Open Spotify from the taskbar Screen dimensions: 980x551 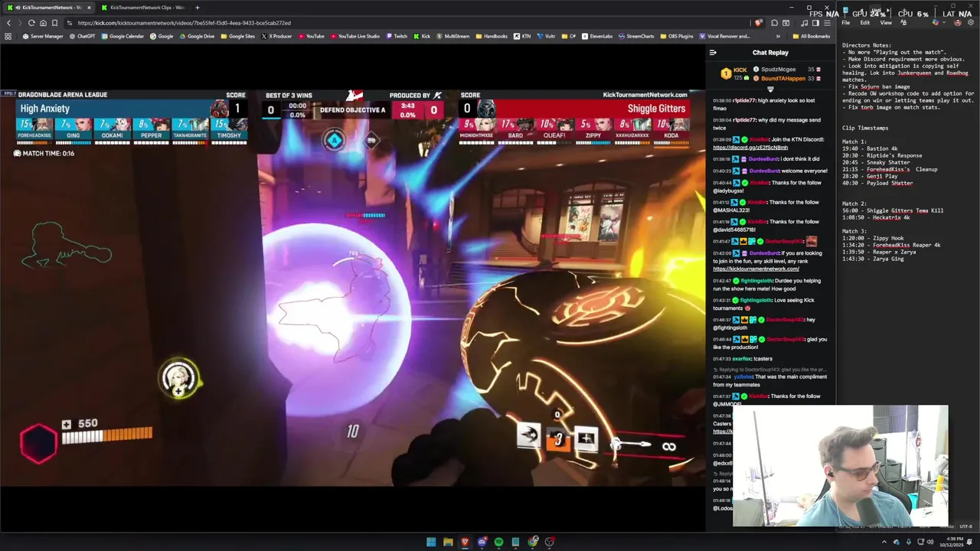click(x=498, y=542)
